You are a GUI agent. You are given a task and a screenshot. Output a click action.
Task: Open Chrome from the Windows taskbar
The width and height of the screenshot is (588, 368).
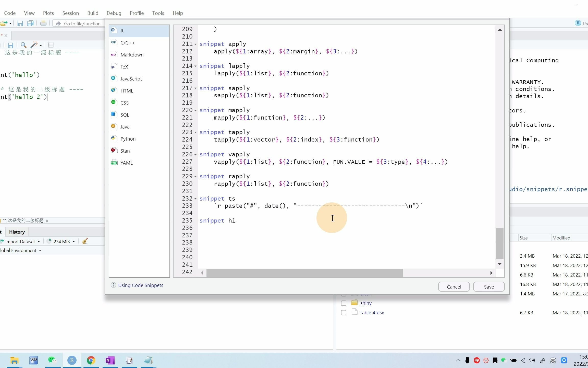click(91, 360)
